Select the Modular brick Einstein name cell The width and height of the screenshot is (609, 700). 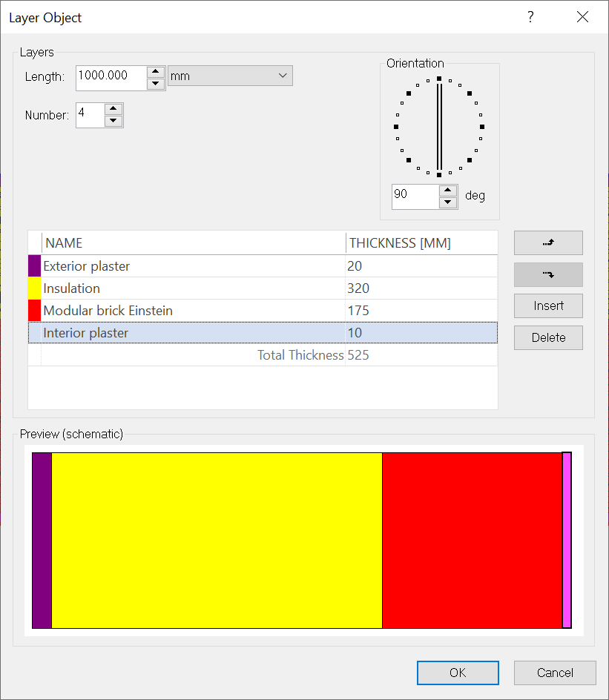pos(194,311)
